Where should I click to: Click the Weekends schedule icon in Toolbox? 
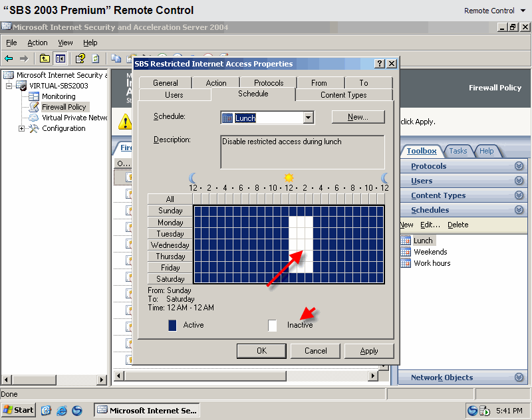(x=406, y=251)
